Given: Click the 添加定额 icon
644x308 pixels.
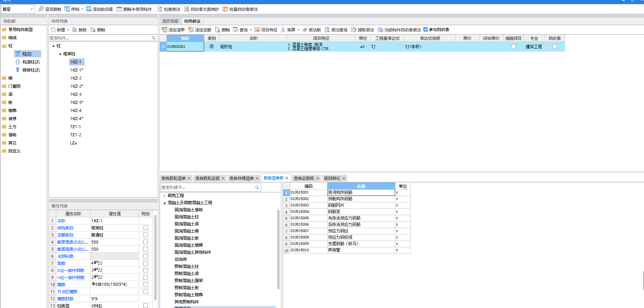Looking at the screenshot, I should tap(191, 30).
